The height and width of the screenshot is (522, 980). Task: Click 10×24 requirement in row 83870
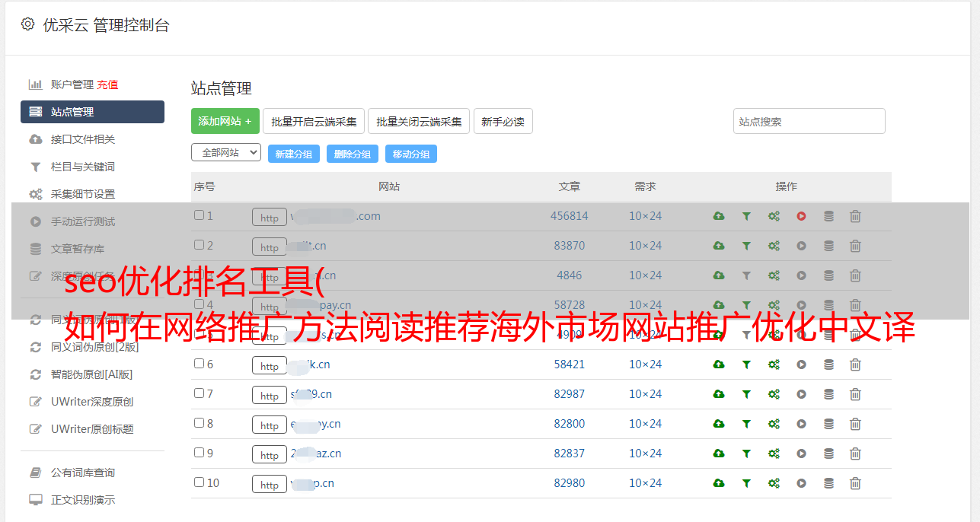click(646, 246)
